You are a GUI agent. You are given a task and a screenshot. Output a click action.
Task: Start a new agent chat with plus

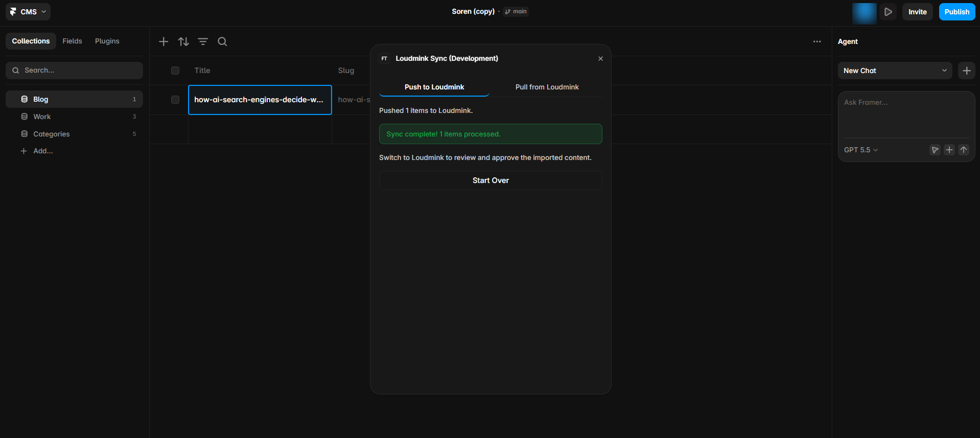click(967, 71)
